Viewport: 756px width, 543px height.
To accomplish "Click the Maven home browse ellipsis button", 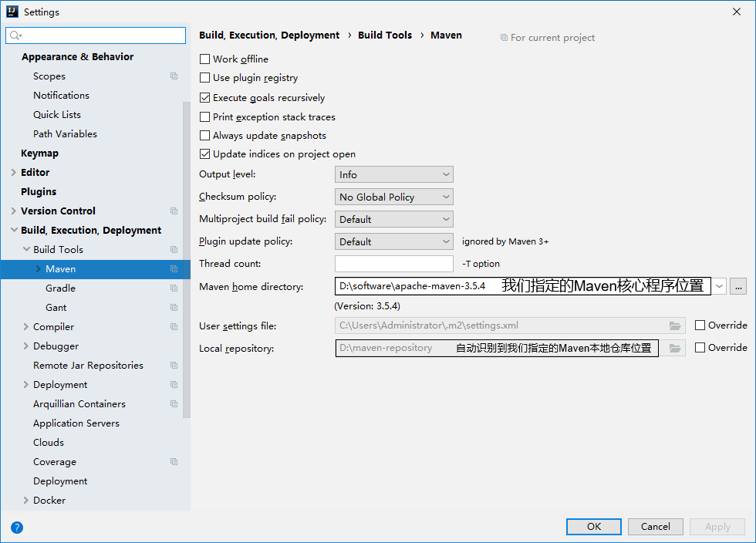I will 738,286.
